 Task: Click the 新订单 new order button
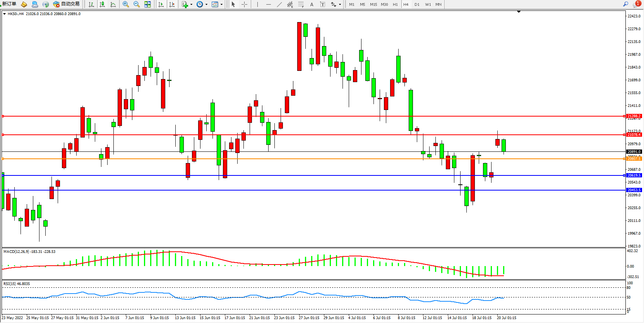9,4
